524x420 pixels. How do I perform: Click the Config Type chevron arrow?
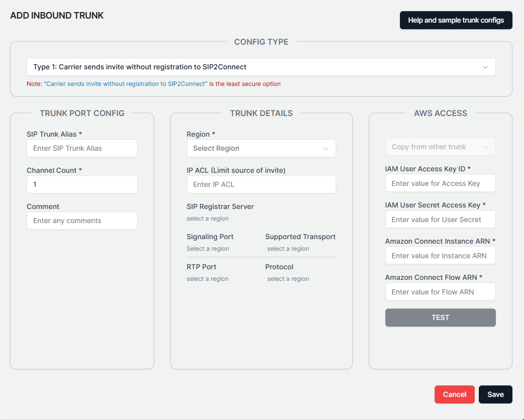pyautogui.click(x=485, y=67)
